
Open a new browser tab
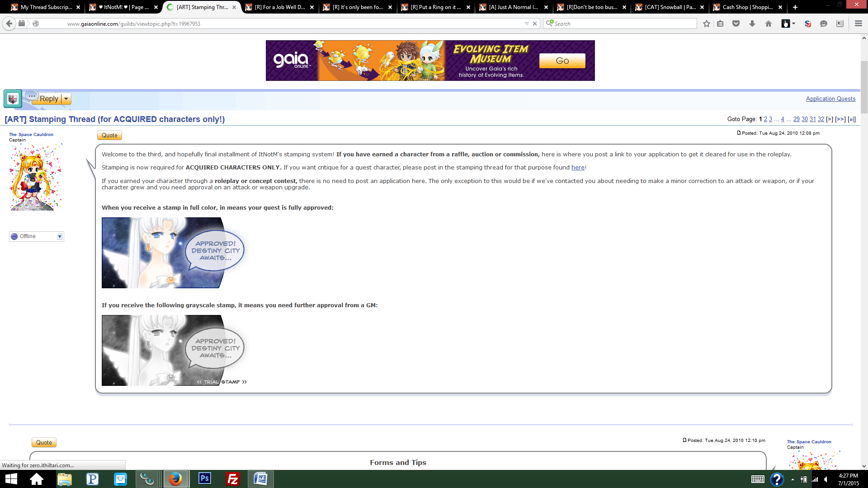[795, 7]
